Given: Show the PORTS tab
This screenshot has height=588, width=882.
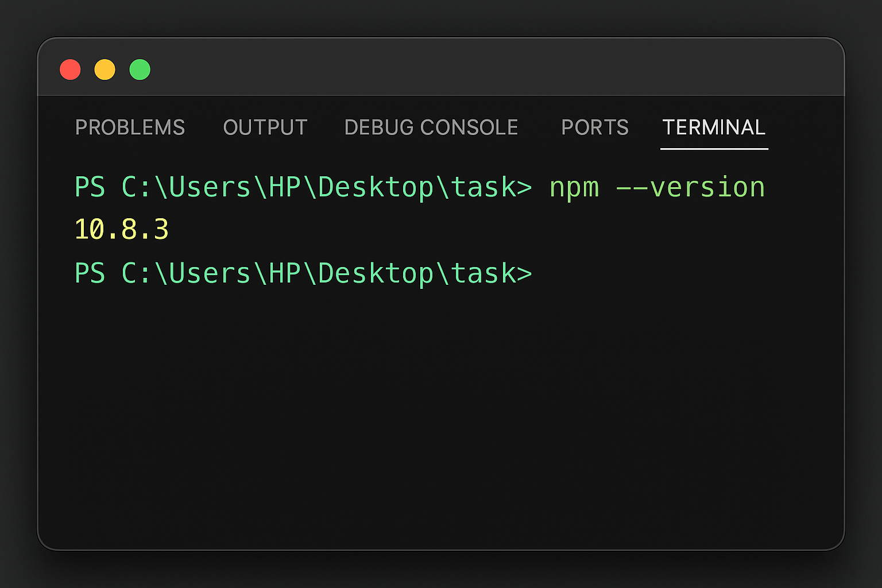Looking at the screenshot, I should (595, 127).
